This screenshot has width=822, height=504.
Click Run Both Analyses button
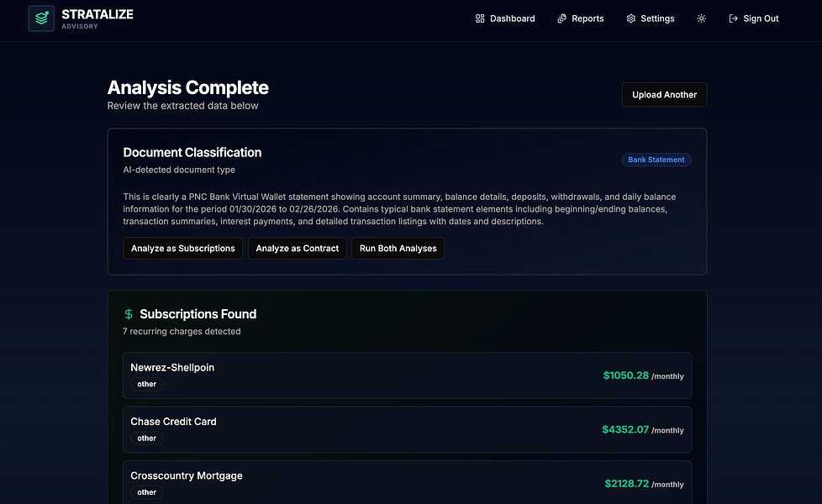pos(398,249)
